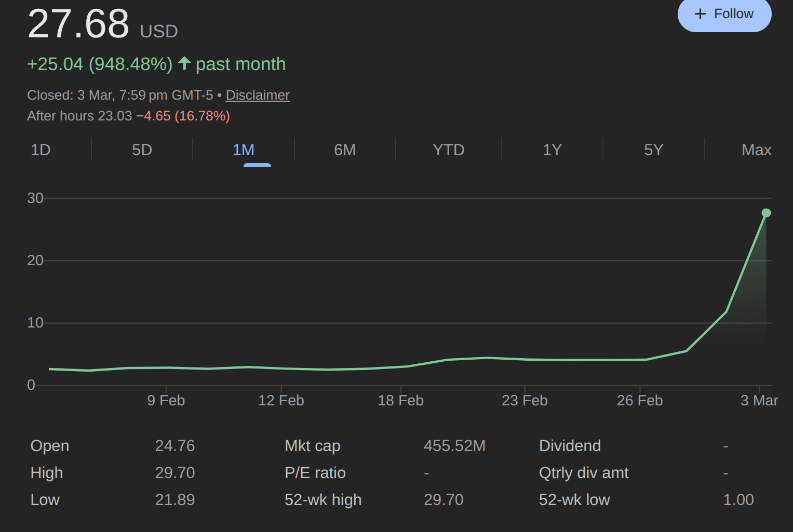Click the 20 y-axis label
Image resolution: width=793 pixels, height=532 pixels.
tap(35, 261)
